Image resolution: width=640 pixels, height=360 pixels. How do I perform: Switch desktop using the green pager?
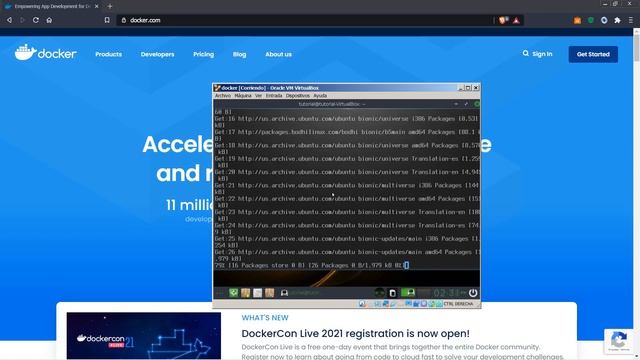(x=408, y=292)
